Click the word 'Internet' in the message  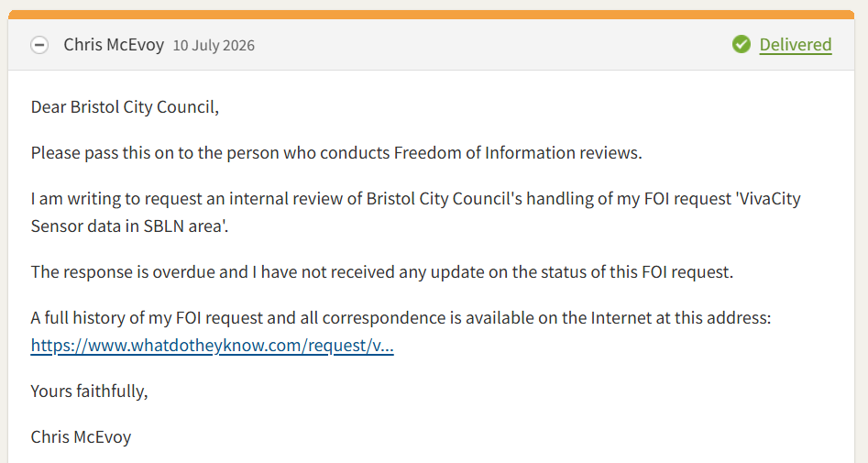pos(621,318)
